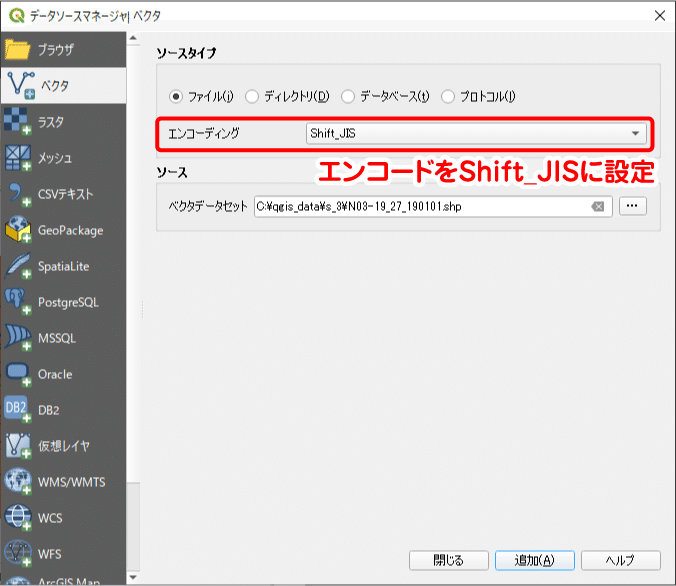This screenshot has height=586, width=676.
Task: Choose the Directory (ディレクトリ) source type
Action: pyautogui.click(x=252, y=96)
